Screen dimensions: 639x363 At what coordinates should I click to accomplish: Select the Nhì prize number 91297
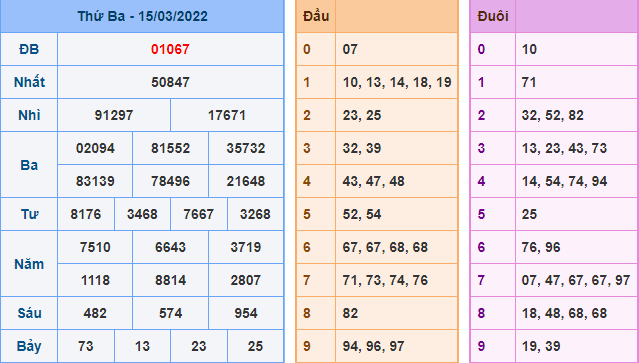tap(114, 115)
